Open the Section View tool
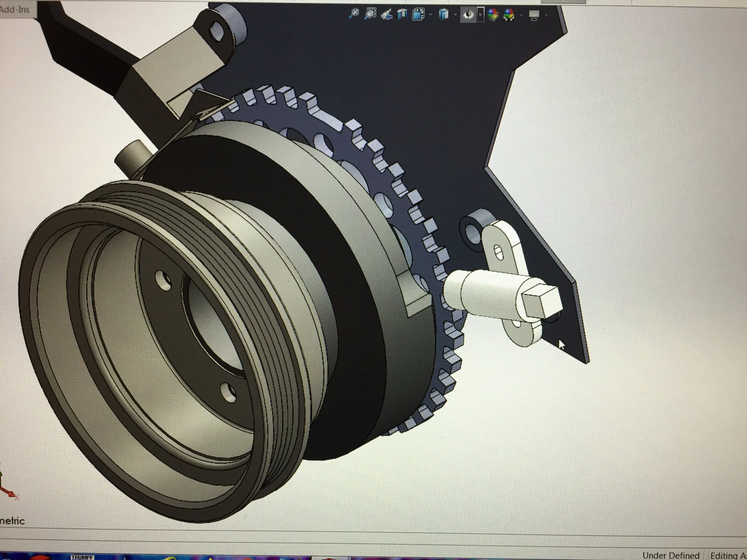This screenshot has height=560, width=747. point(402,15)
